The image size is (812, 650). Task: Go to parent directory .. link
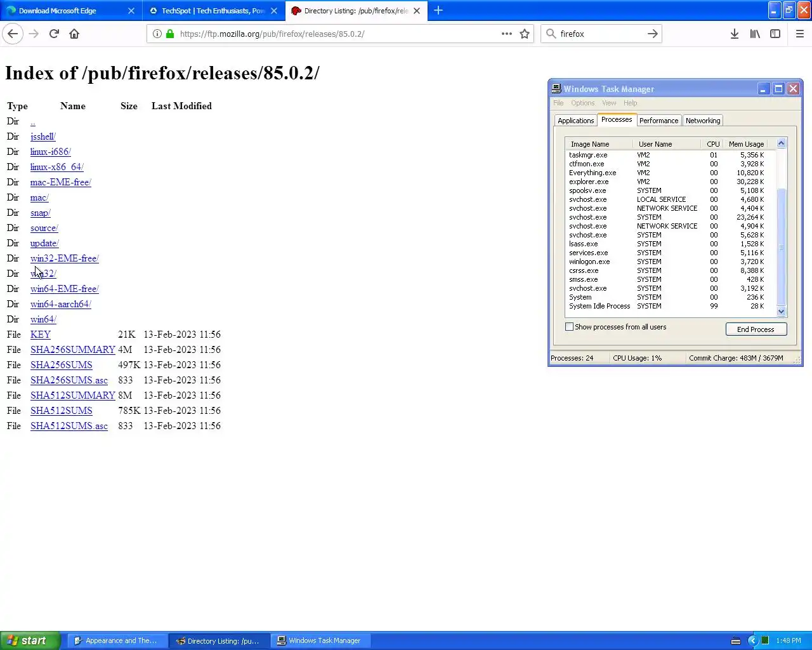(x=33, y=121)
